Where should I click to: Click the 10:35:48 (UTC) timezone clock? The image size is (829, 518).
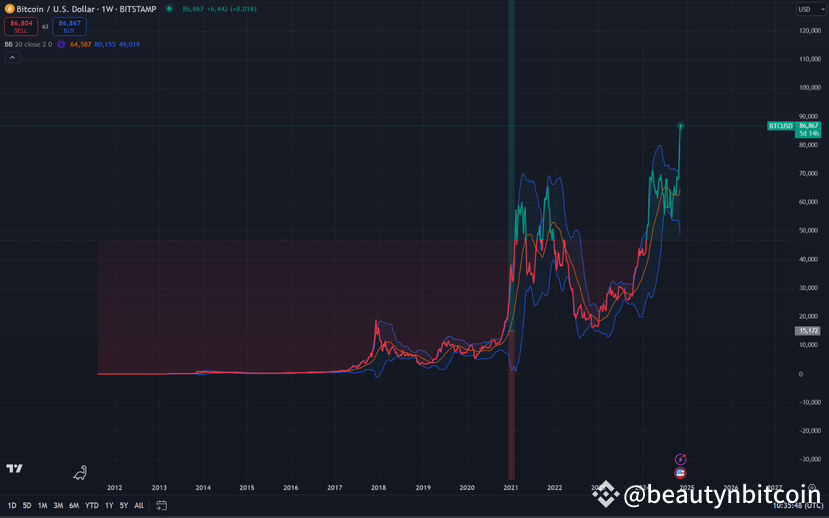point(800,505)
